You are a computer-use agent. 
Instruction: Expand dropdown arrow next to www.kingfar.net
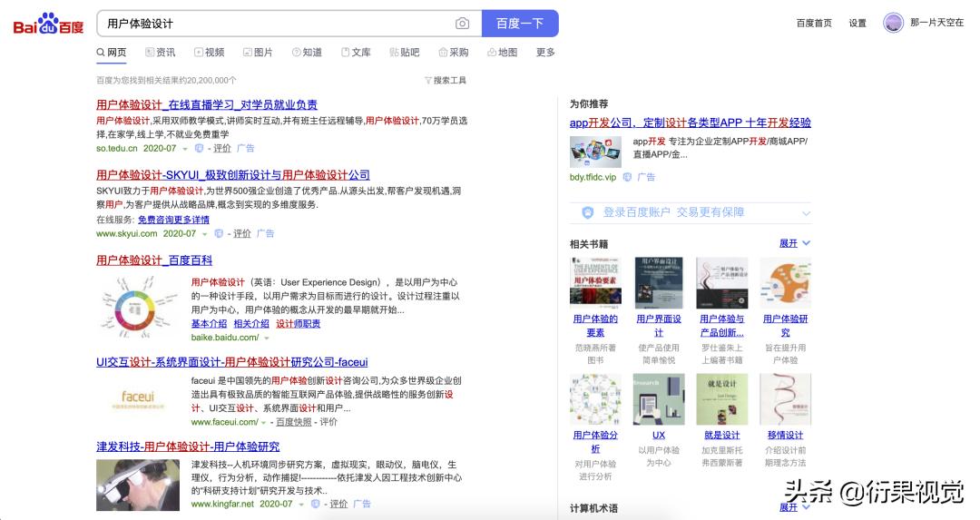[x=301, y=505]
